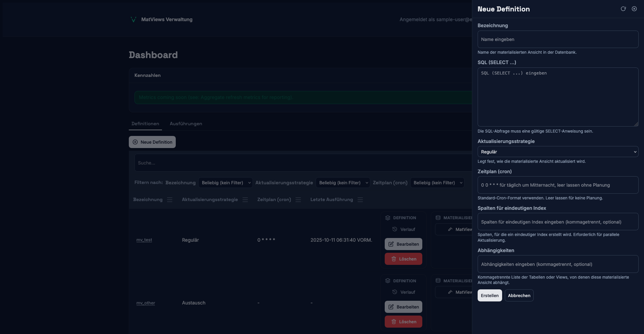Screen dimensions: 644x334
Task: Click the Abbrechen button
Action: [519, 295]
